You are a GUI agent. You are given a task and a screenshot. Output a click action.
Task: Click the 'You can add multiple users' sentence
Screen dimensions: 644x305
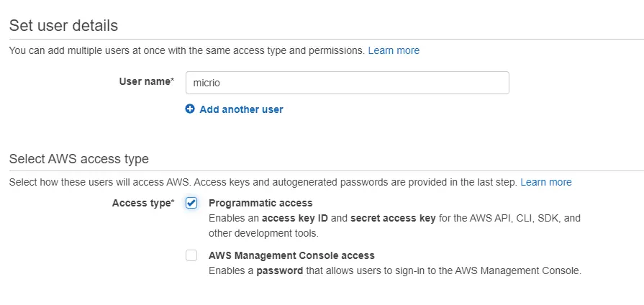pos(186,50)
